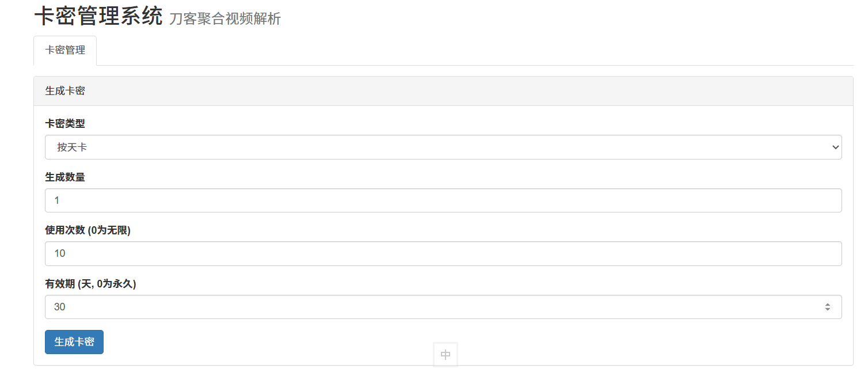Viewport: 868px width, 376px height.
Task: Click the 中 input method indicator icon
Action: [446, 355]
